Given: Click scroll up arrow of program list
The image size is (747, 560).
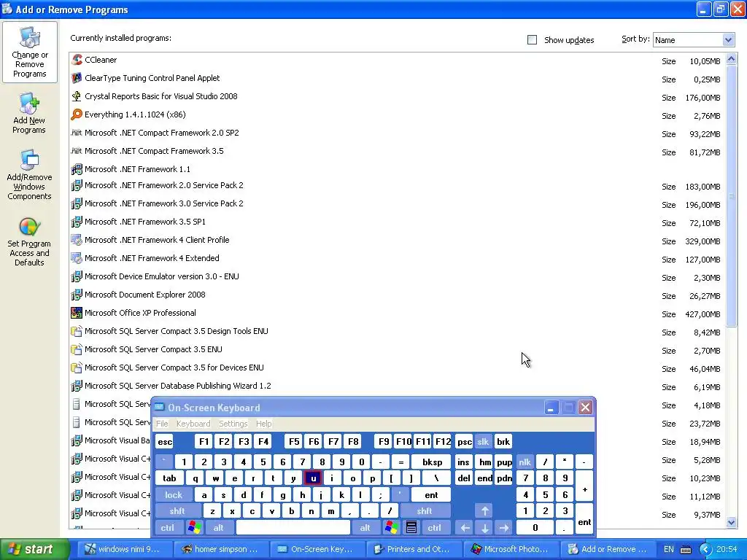Looking at the screenshot, I should click(x=731, y=59).
